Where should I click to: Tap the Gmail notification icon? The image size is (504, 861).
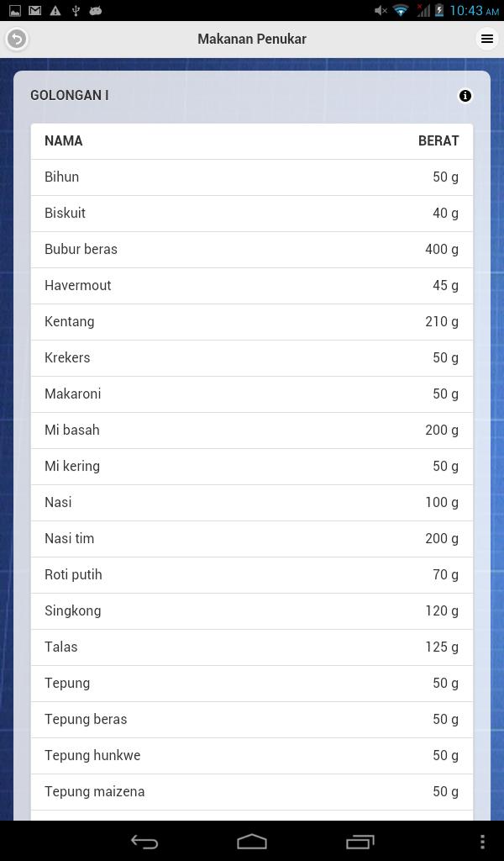click(x=34, y=10)
